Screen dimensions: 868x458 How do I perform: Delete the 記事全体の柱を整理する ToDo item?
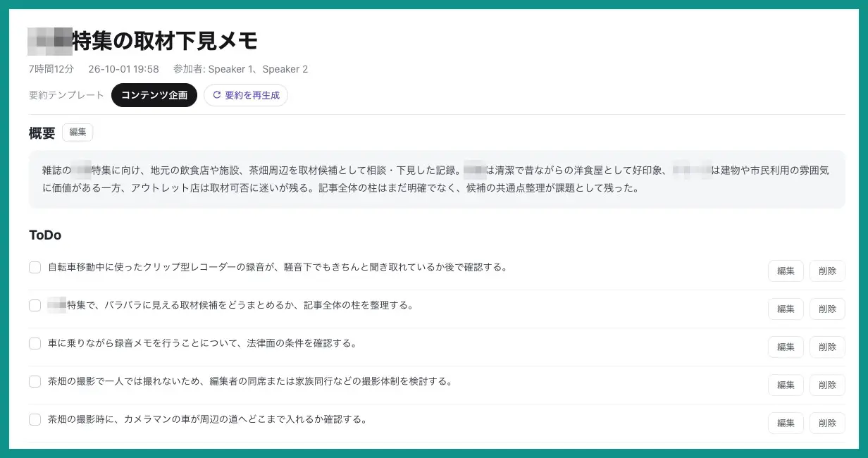tap(827, 309)
